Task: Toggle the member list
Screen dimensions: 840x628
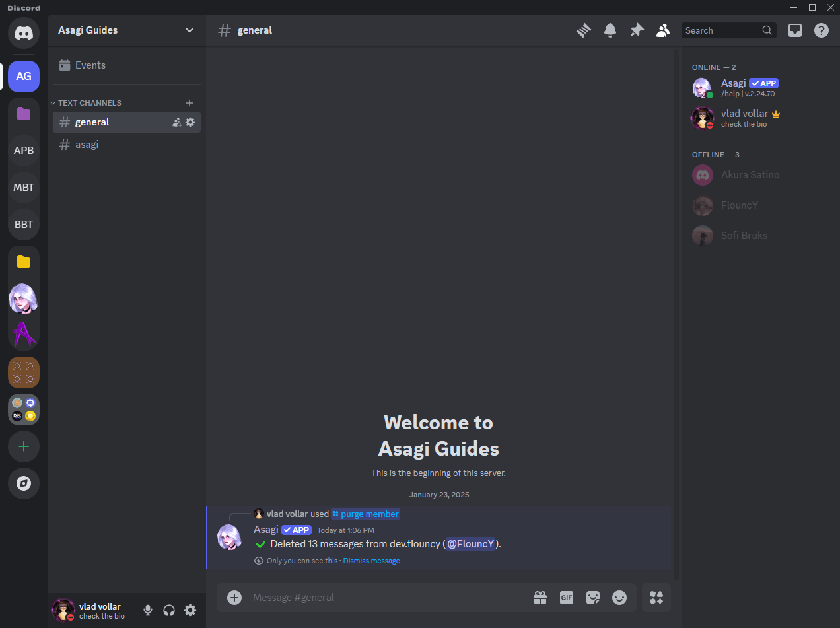Action: [663, 30]
